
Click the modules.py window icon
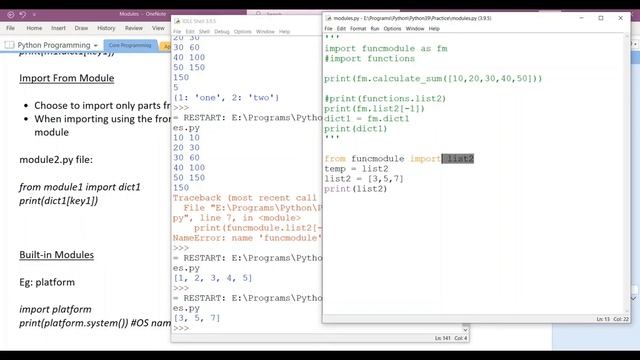(x=328, y=18)
